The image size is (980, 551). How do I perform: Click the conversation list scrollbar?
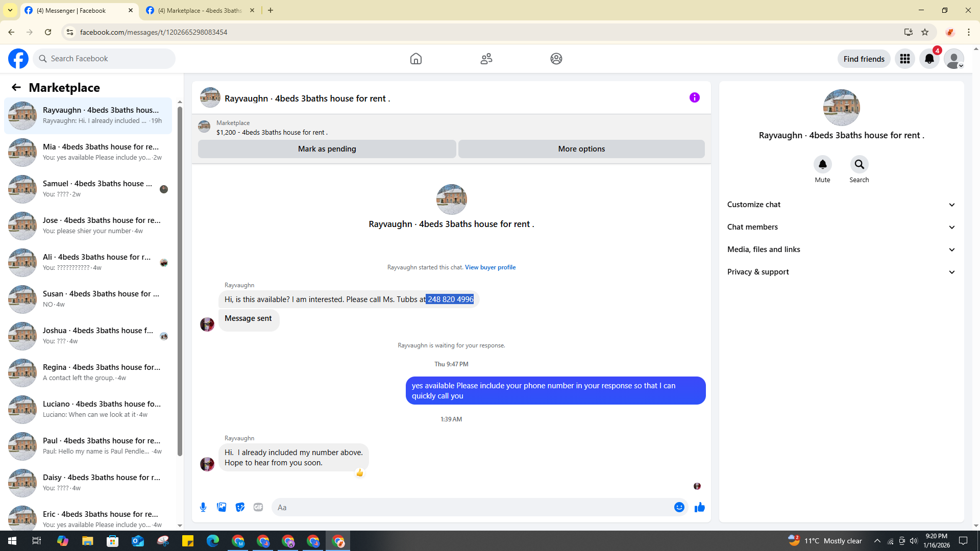point(180,281)
